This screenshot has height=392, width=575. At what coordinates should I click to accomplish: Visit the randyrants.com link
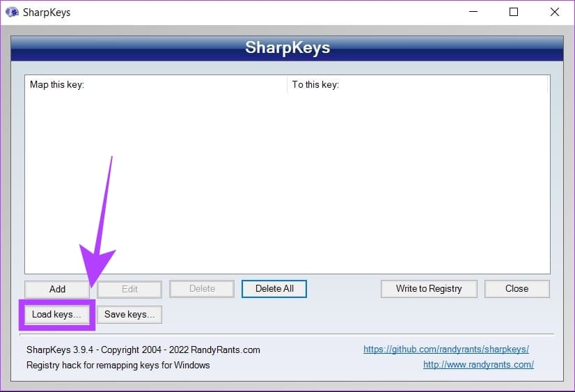click(478, 365)
